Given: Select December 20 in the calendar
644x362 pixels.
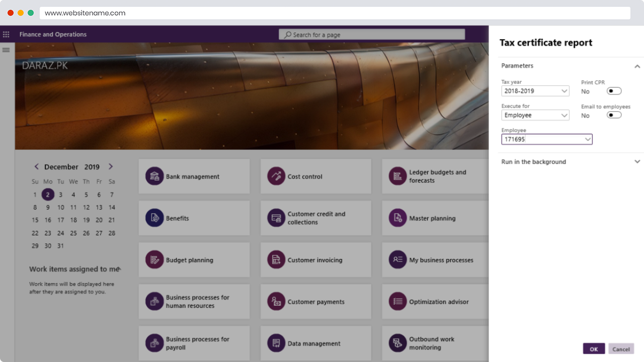Looking at the screenshot, I should pos(99,220).
